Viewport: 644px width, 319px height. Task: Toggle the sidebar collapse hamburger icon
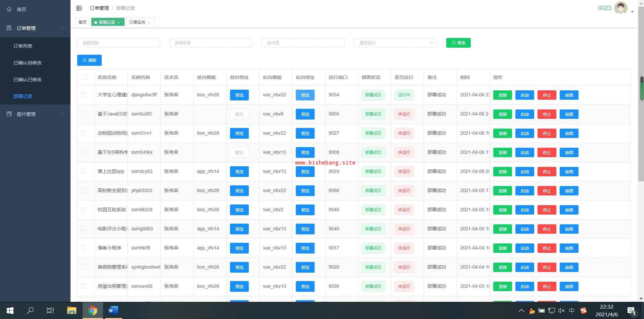pos(79,8)
